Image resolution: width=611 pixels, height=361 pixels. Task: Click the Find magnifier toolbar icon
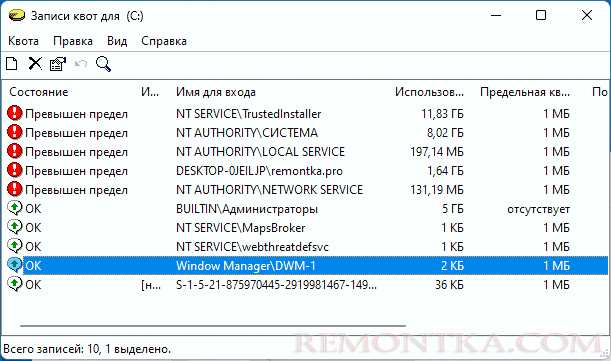click(x=103, y=64)
